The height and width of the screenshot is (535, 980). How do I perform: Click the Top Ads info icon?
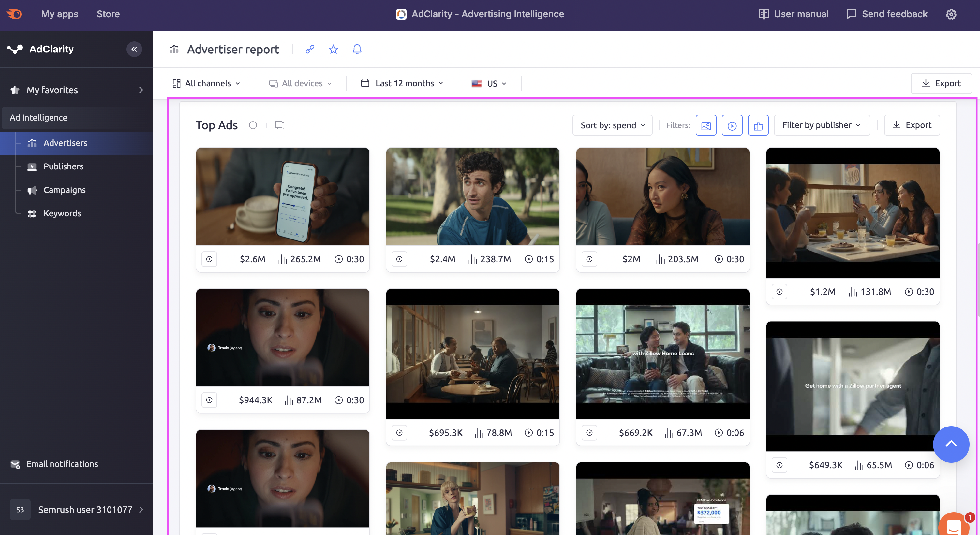[253, 125]
